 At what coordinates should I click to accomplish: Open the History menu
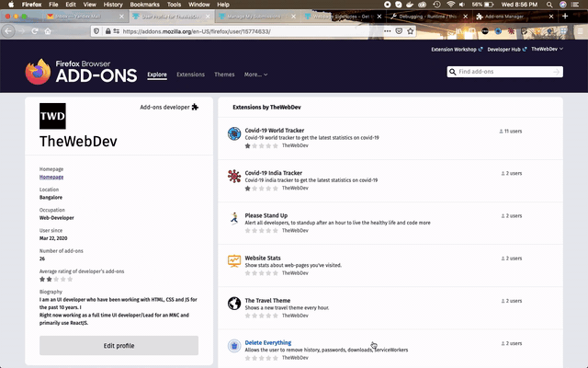113,5
